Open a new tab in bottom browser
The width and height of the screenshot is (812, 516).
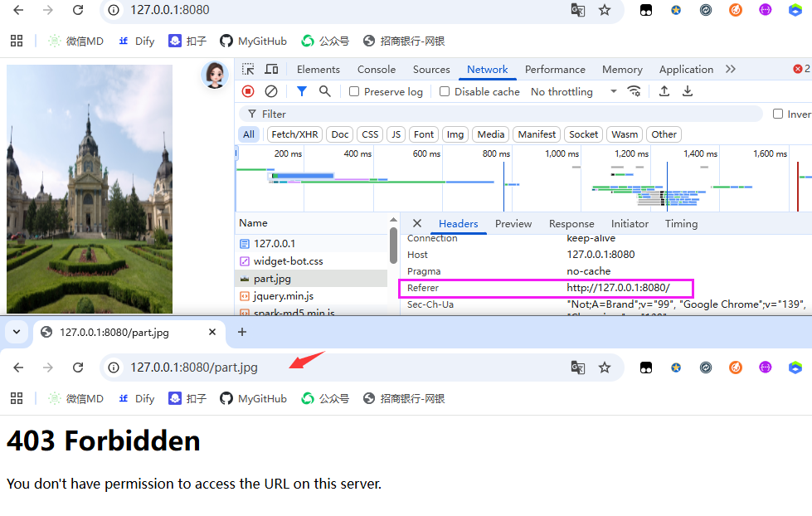(242, 332)
